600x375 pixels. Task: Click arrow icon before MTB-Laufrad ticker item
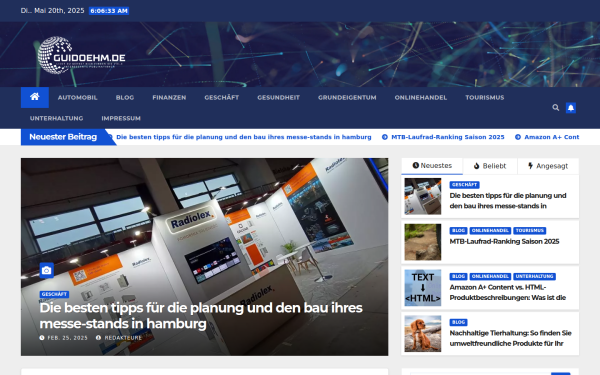click(385, 137)
